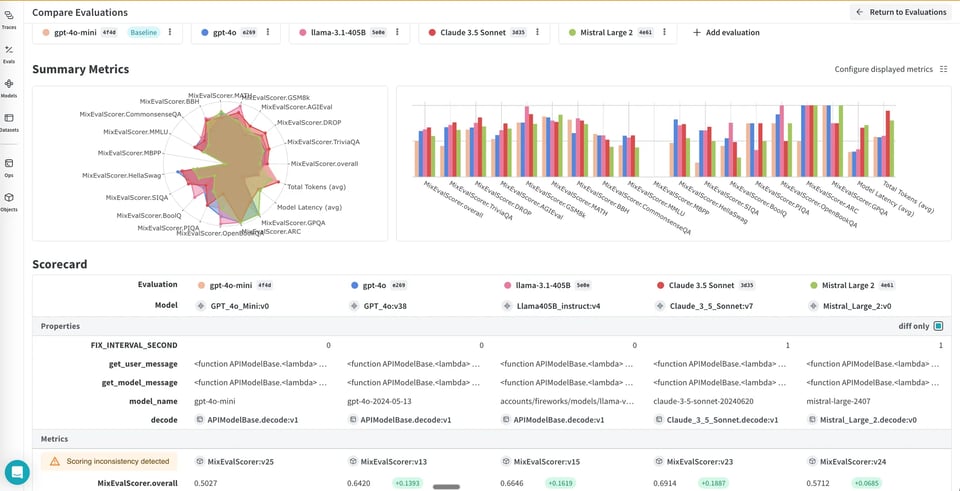Open Objects in the sidebar
The height and width of the screenshot is (491, 960).
coord(9,200)
